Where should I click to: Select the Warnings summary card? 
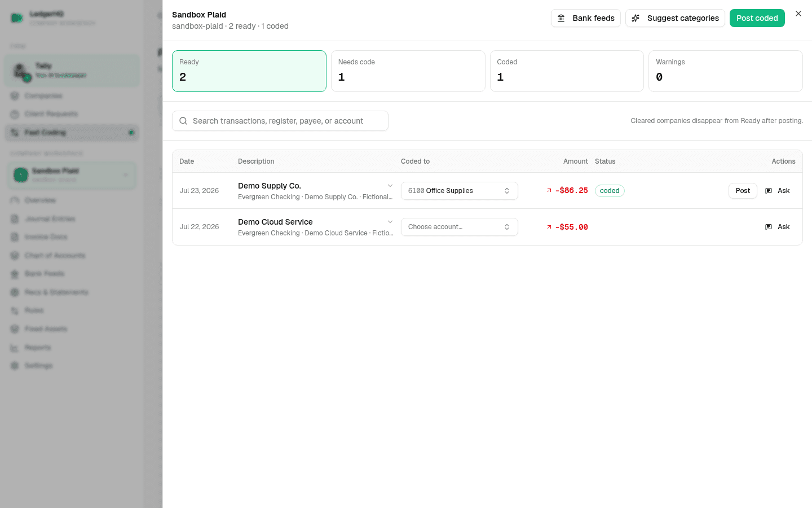coord(726,71)
